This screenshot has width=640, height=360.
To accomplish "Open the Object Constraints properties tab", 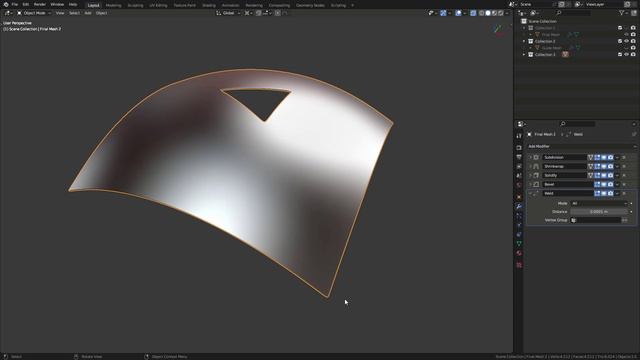I will point(519,234).
